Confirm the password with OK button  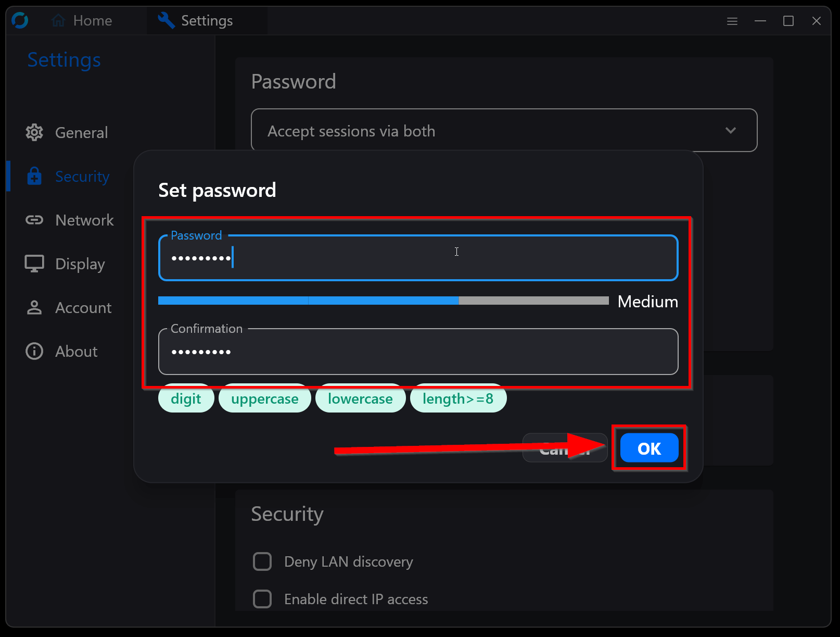click(x=649, y=448)
